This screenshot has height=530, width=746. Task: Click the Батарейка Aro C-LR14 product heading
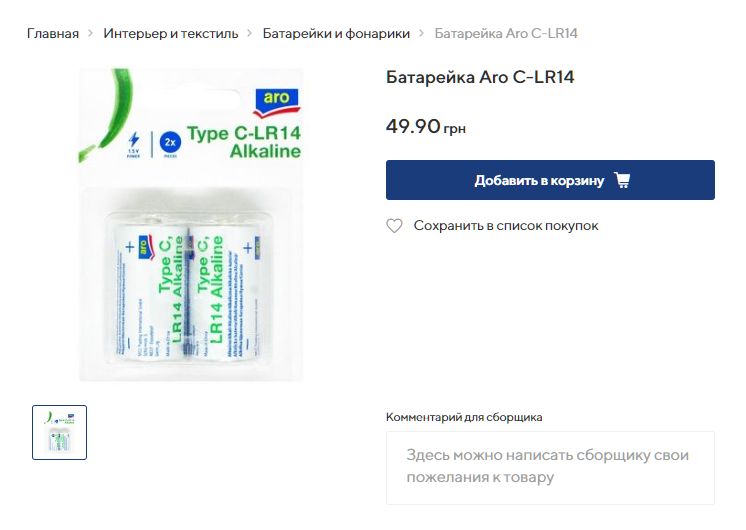pos(480,77)
